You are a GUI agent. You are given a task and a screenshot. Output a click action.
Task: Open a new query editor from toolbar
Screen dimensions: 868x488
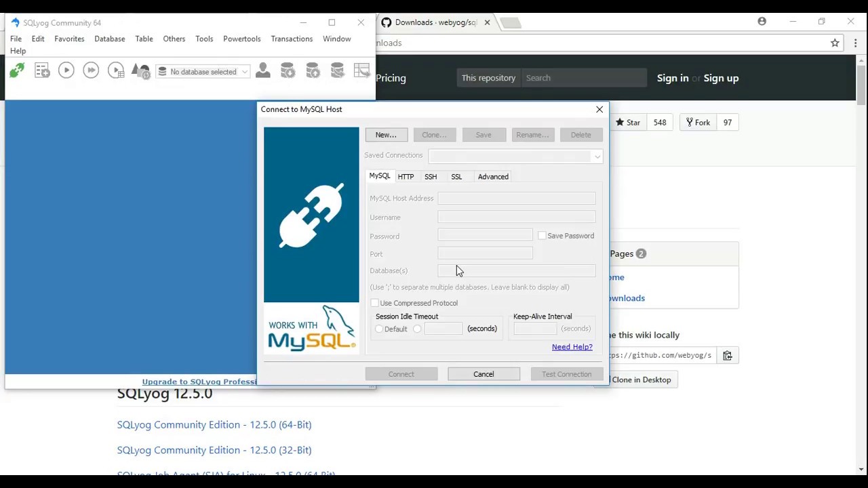pos(42,70)
